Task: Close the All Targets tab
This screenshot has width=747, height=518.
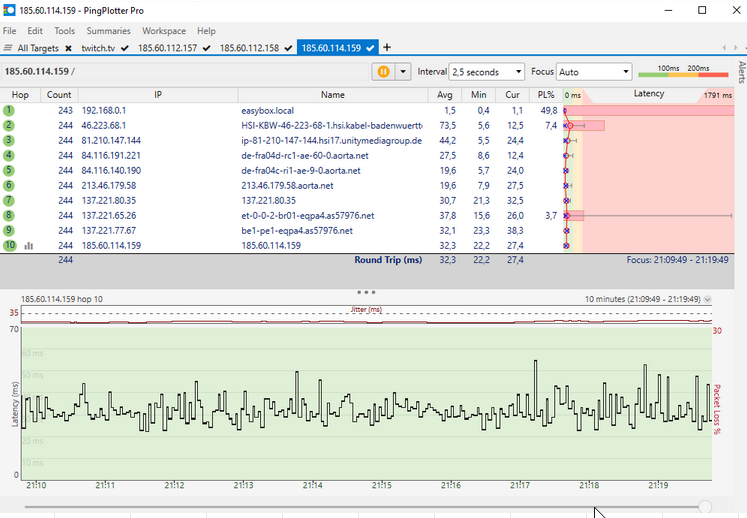Action: (x=68, y=48)
